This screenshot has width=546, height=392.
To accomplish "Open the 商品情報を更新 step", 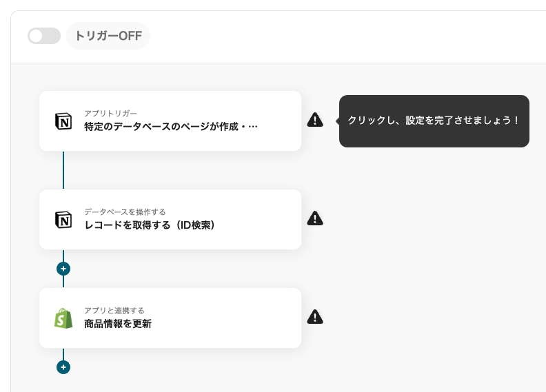I will pyautogui.click(x=118, y=324).
